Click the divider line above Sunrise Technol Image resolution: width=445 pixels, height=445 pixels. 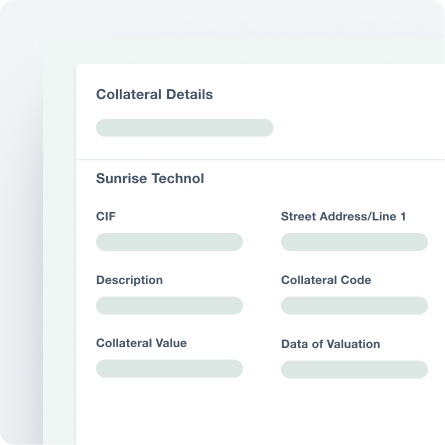260,159
